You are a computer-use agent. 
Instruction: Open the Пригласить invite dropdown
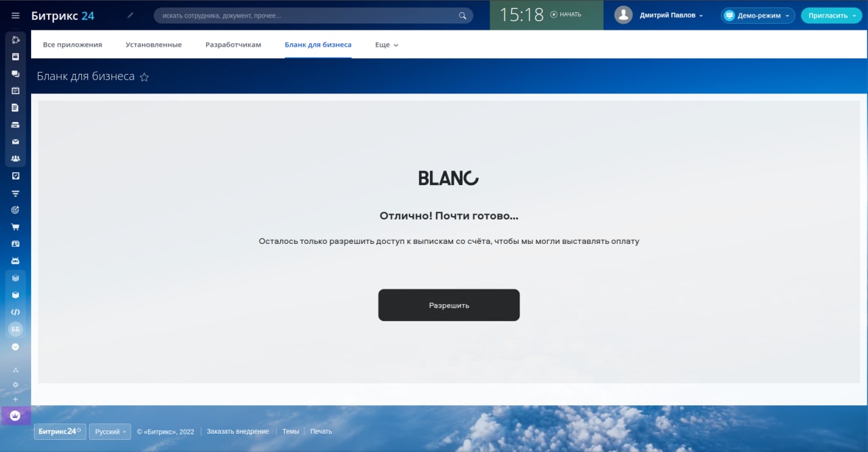(832, 16)
